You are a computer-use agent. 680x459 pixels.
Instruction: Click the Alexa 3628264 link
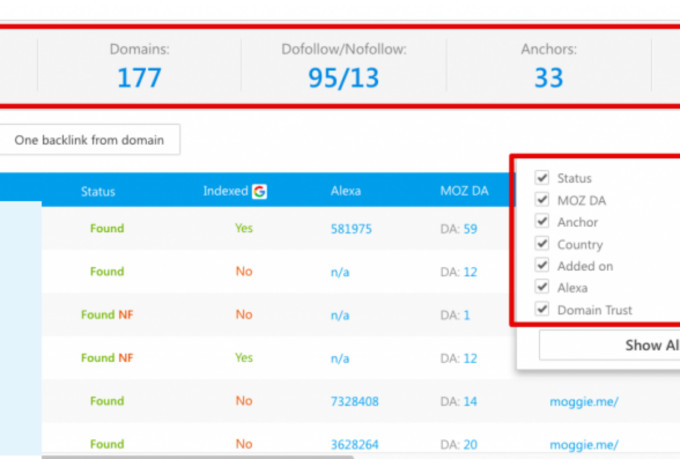pos(355,445)
